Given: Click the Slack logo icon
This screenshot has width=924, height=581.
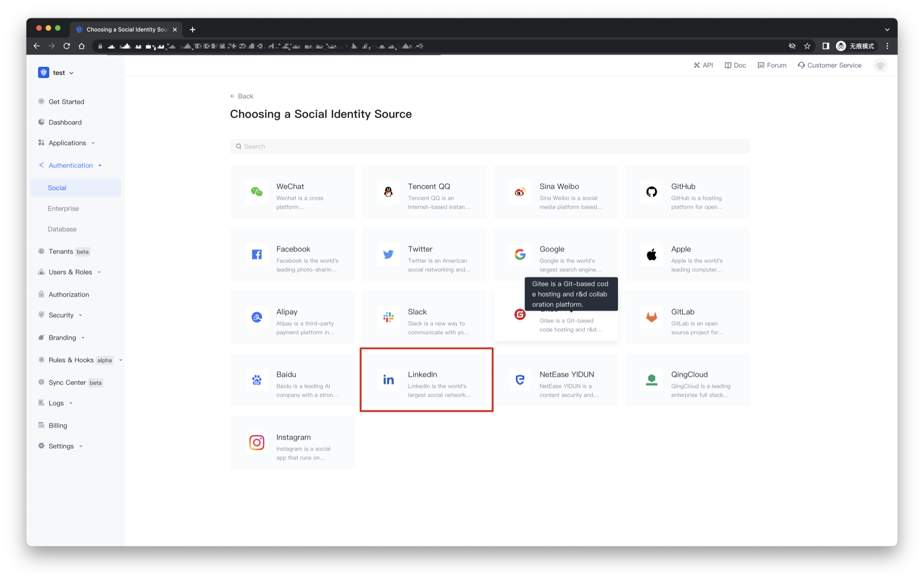Looking at the screenshot, I should (388, 317).
